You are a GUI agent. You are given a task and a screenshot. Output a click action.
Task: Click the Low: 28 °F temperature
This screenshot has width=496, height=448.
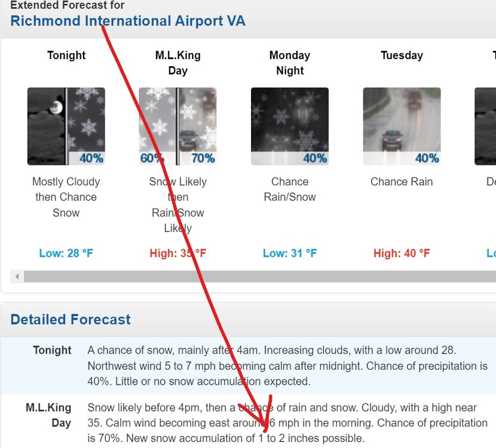[66, 253]
